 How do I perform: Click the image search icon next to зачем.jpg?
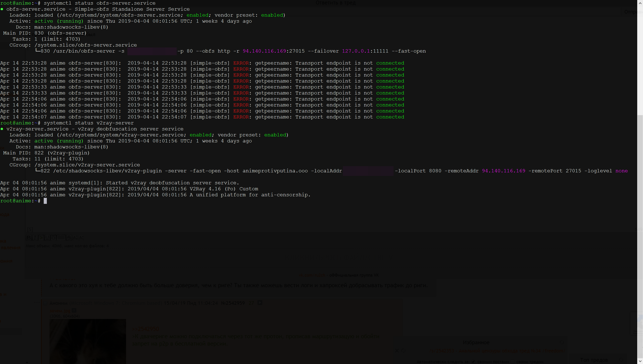[x=74, y=310]
